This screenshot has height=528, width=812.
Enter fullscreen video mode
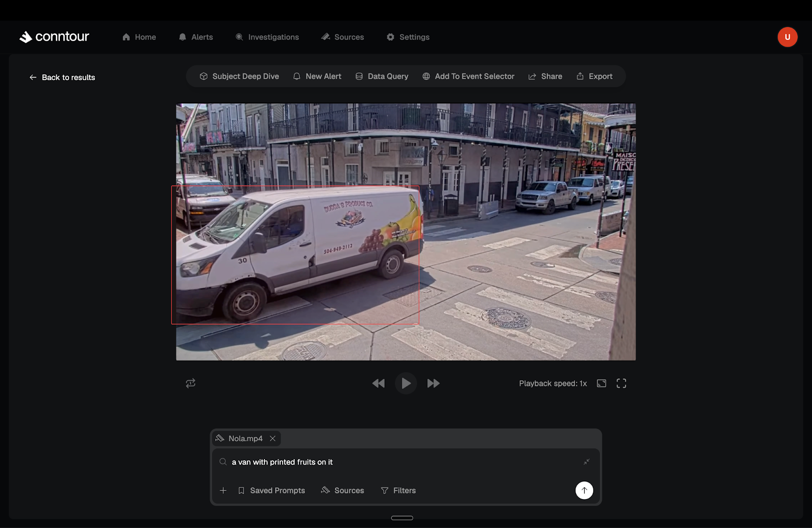coord(621,383)
